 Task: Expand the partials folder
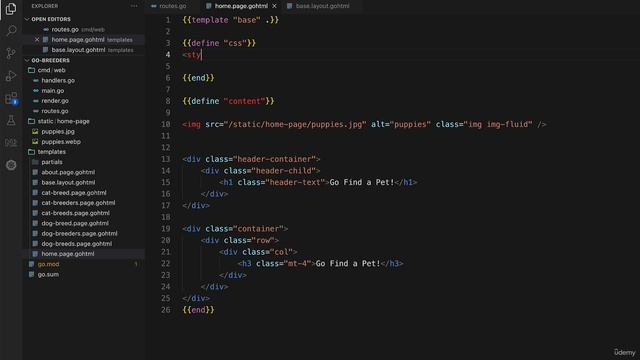tap(51, 162)
